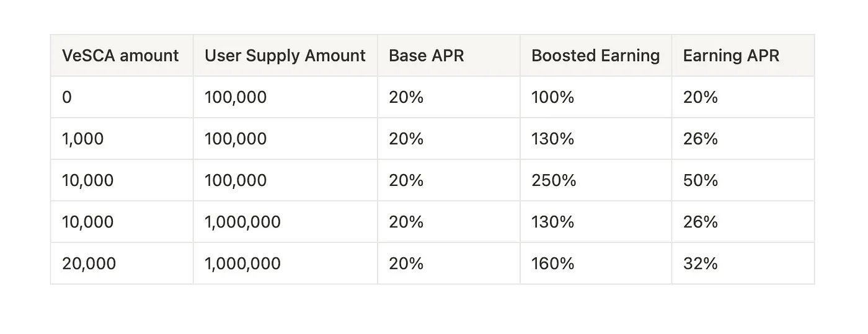Select the 250% Boosted Earning cell
The height and width of the screenshot is (334, 868).
tap(554, 180)
